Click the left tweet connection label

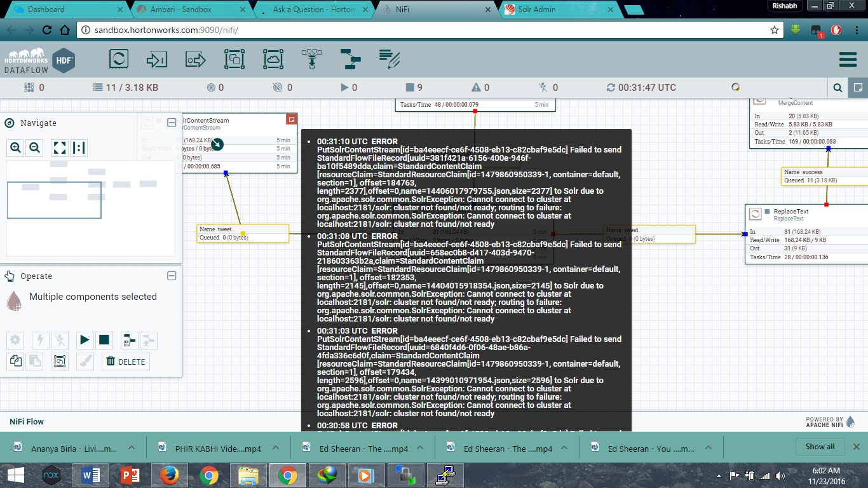point(243,233)
